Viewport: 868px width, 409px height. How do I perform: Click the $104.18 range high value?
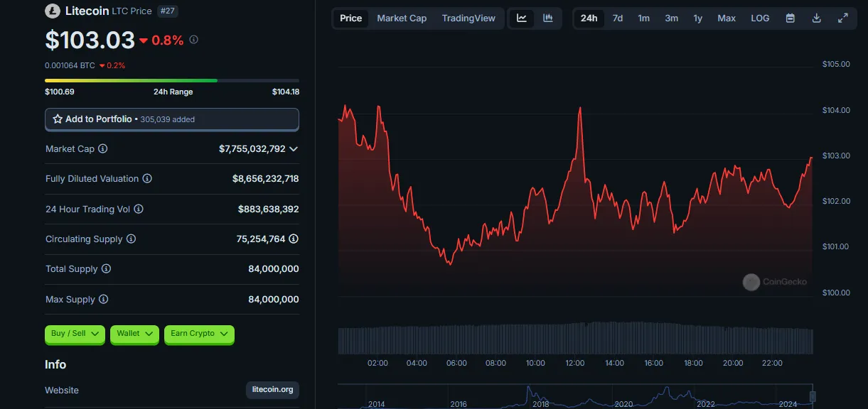pos(285,92)
